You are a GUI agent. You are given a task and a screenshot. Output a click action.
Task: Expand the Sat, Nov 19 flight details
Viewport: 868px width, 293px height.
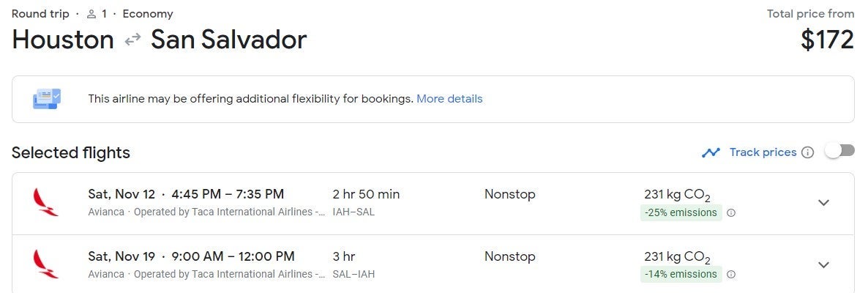pyautogui.click(x=823, y=264)
